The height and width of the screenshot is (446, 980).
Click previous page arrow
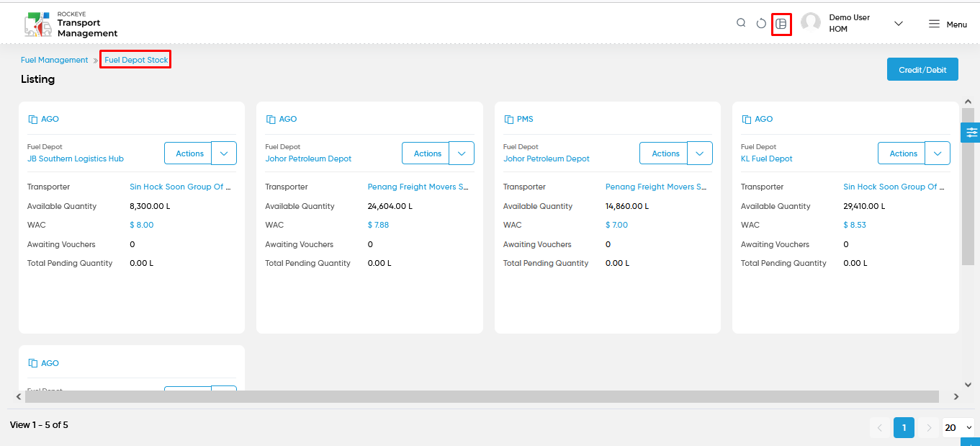coord(880,427)
